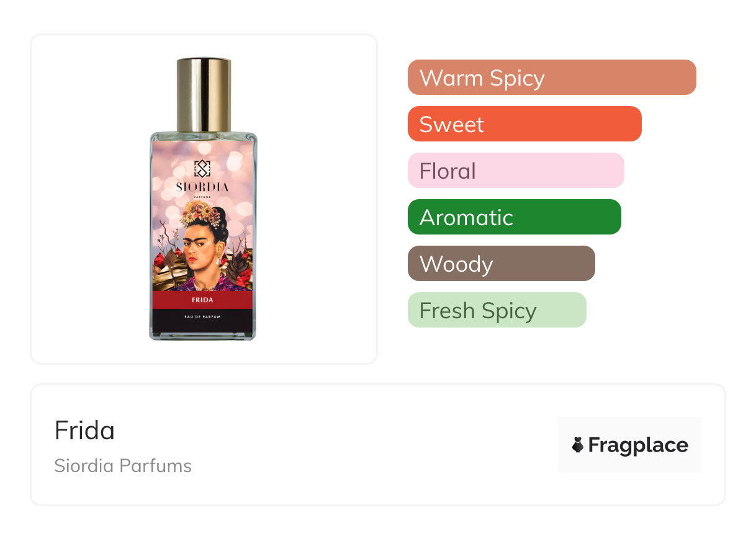This screenshot has height=536, width=756.
Task: Click the Siordia emblem on the bottle
Action: coord(202,168)
